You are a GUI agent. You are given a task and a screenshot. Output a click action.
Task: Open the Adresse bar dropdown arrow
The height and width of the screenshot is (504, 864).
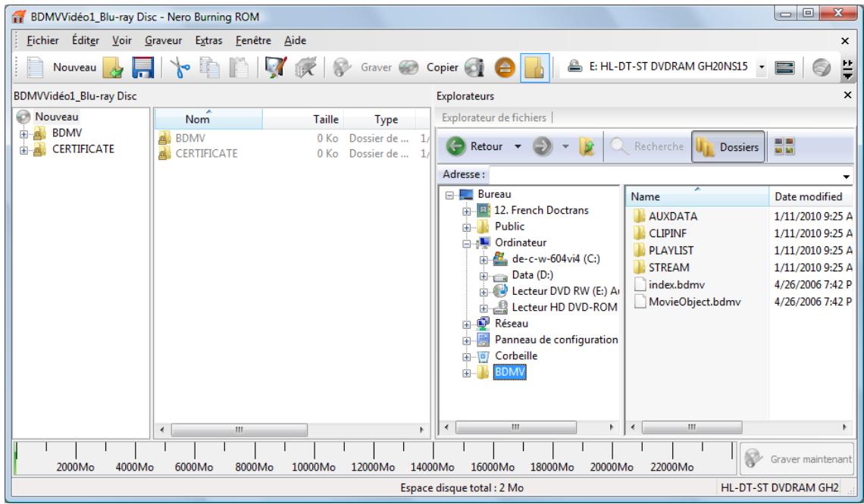click(x=846, y=177)
